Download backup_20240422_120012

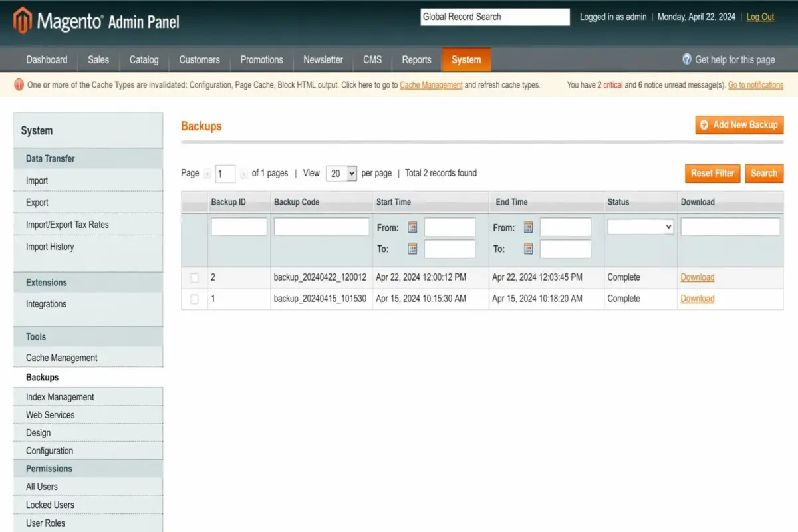click(x=697, y=277)
